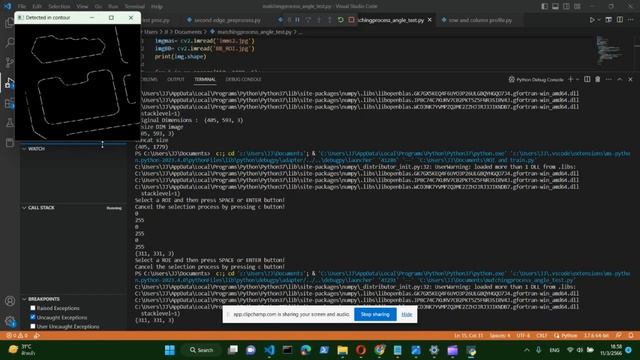The width and height of the screenshot is (640, 360).
Task: Switch to the TERMINAL panel tab
Action: click(x=205, y=79)
